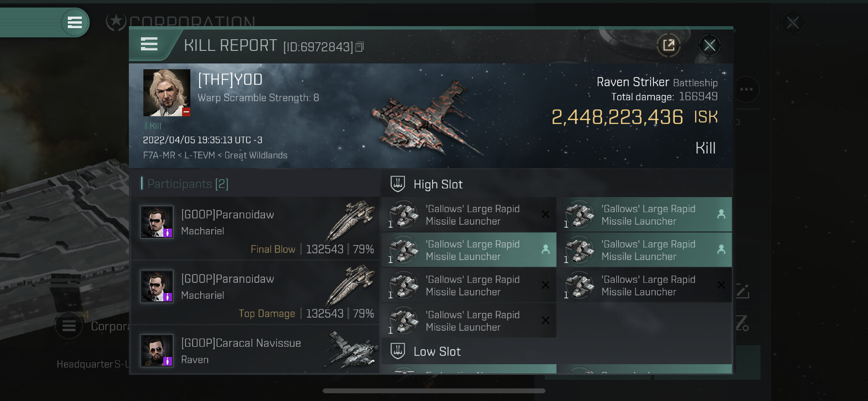This screenshot has width=868, height=401.
Task: Open the Participants [2] section header
Action: [185, 184]
